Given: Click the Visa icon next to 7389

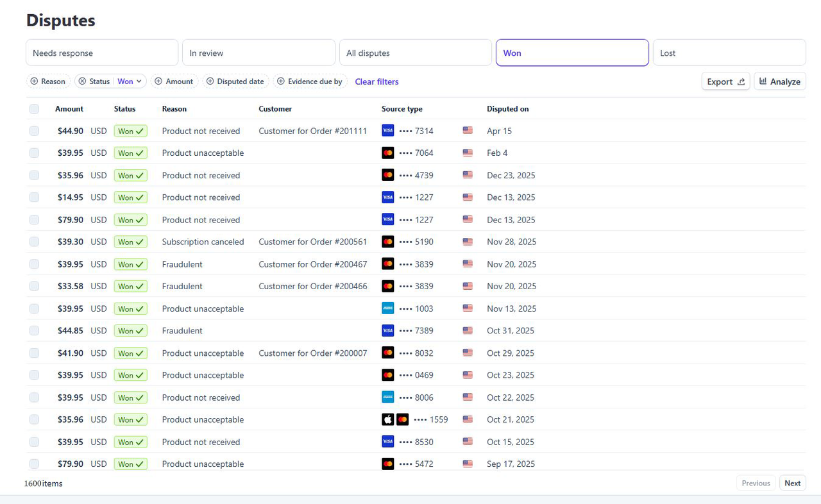Looking at the screenshot, I should click(387, 331).
